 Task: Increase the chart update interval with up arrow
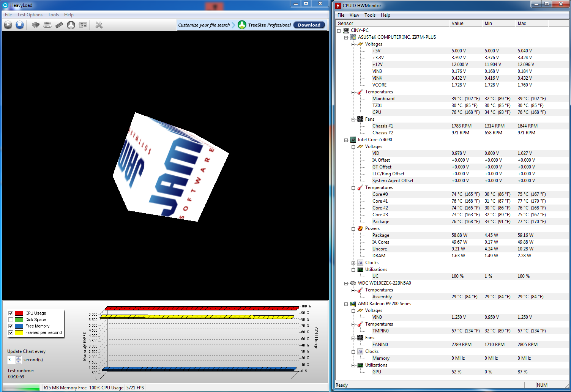click(x=18, y=358)
